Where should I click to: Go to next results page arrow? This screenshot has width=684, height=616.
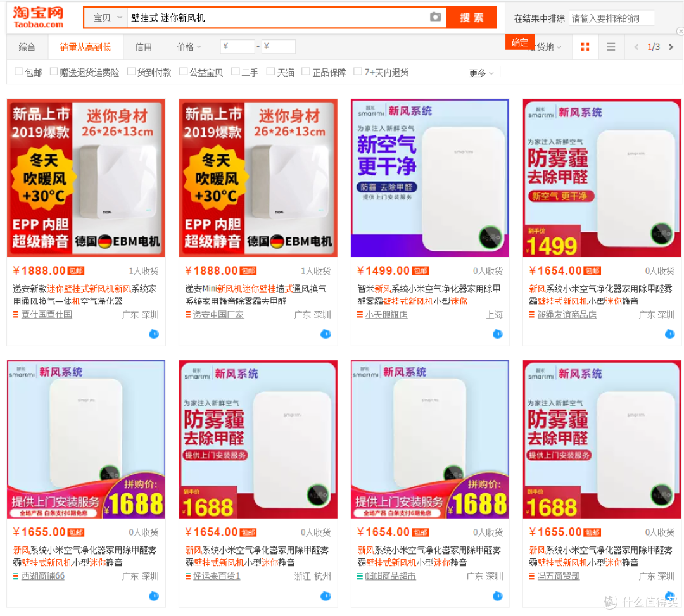[671, 47]
